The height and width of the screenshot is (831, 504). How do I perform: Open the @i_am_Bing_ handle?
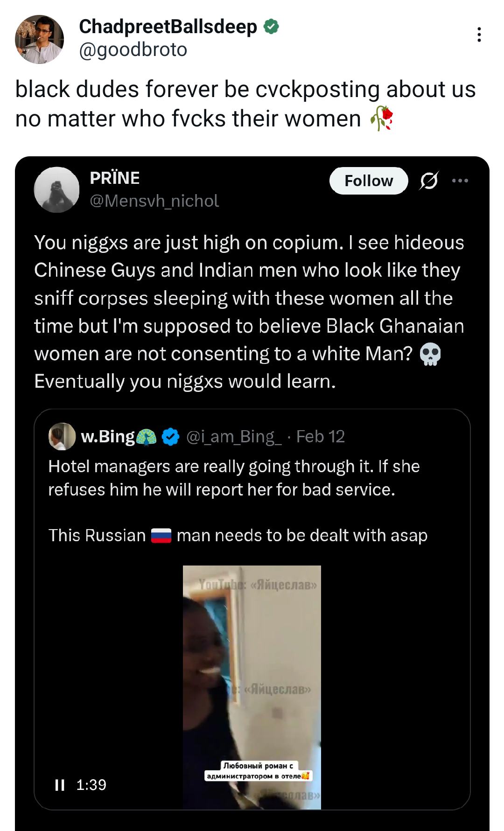(234, 437)
